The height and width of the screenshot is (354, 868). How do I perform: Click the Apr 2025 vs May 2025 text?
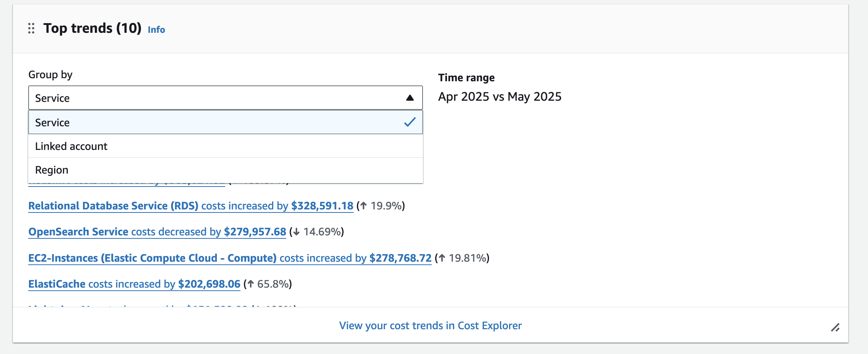pyautogui.click(x=500, y=97)
